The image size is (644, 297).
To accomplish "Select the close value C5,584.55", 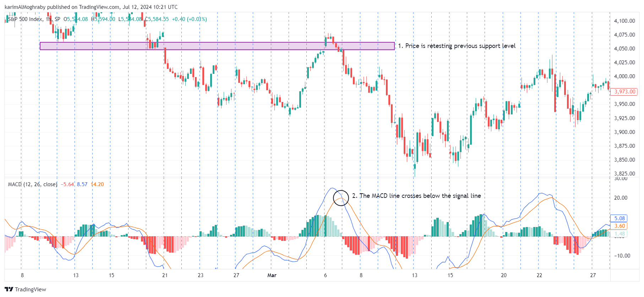I will [x=157, y=19].
